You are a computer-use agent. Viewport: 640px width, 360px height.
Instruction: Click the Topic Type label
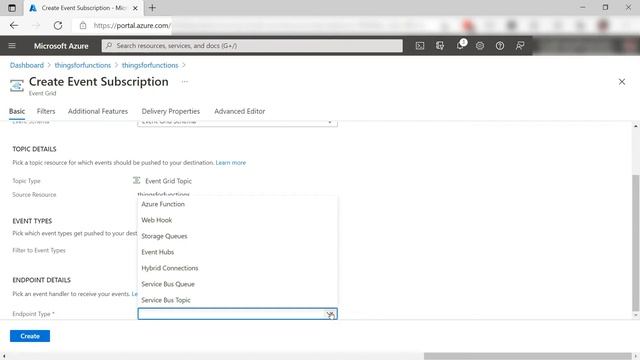[x=27, y=181]
